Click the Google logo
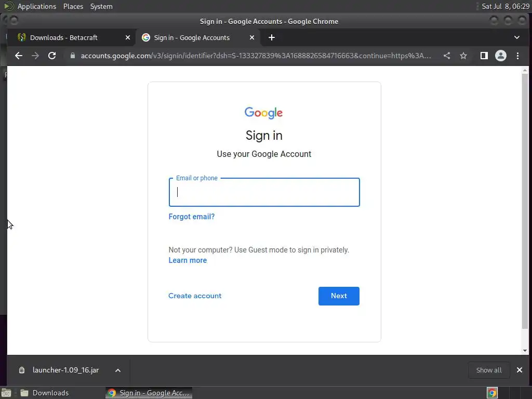This screenshot has width=532, height=399. click(263, 113)
